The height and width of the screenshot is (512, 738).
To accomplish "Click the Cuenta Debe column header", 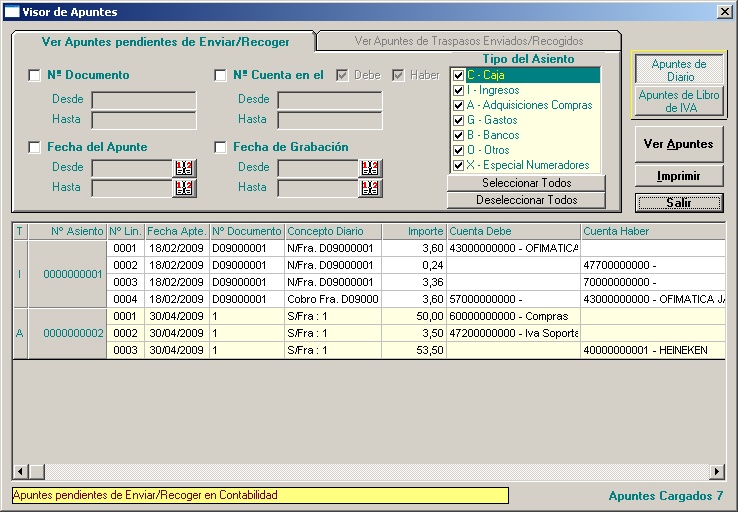I will click(513, 231).
